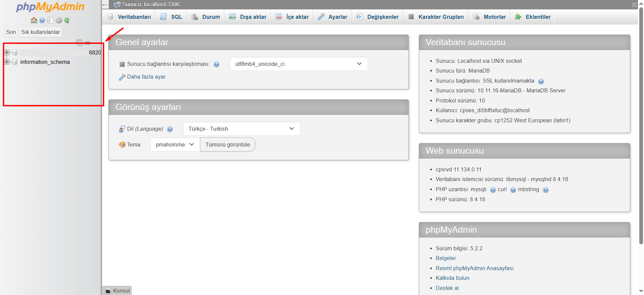Click help icon beside Sunucu bağlantısı karşılaştırması
The image size is (644, 295).
[216, 64]
